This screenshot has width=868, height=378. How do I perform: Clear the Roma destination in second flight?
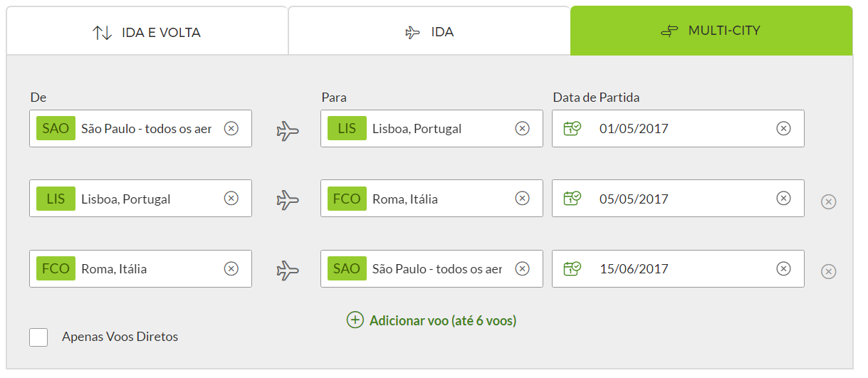[523, 198]
